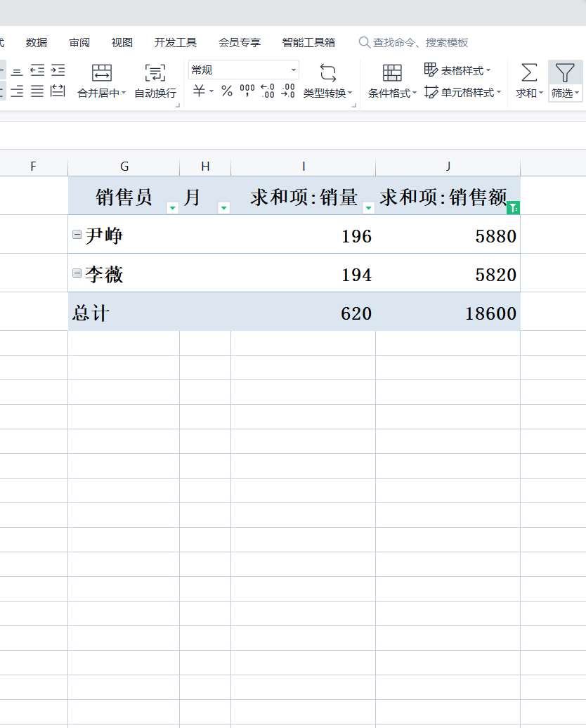Select column F header
The height and width of the screenshot is (728, 586).
click(x=34, y=167)
